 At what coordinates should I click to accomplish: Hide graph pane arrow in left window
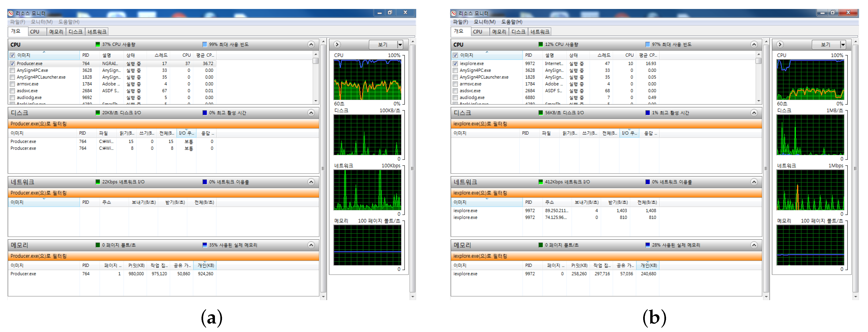coord(337,44)
